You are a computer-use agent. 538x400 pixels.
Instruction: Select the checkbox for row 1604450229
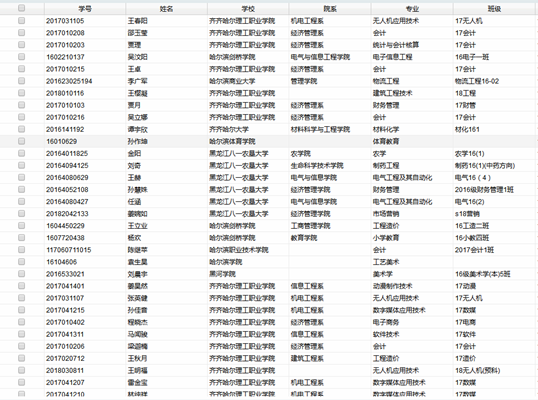pos(21,225)
